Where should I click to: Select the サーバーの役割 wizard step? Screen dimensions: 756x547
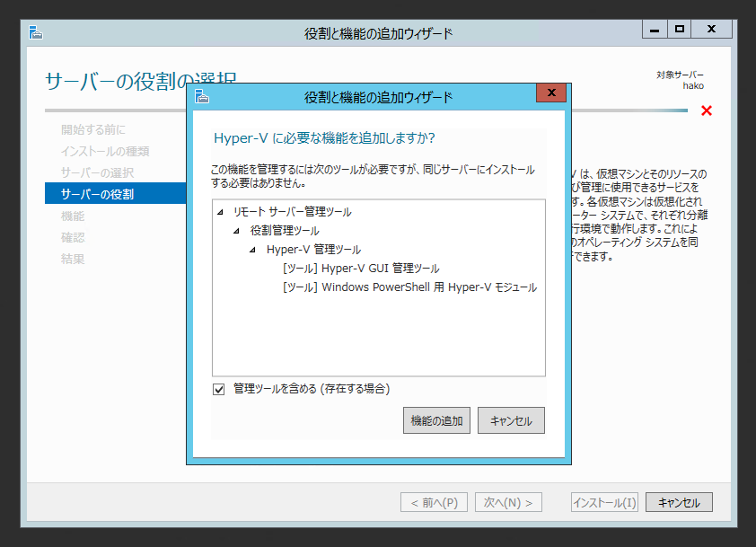point(115,193)
